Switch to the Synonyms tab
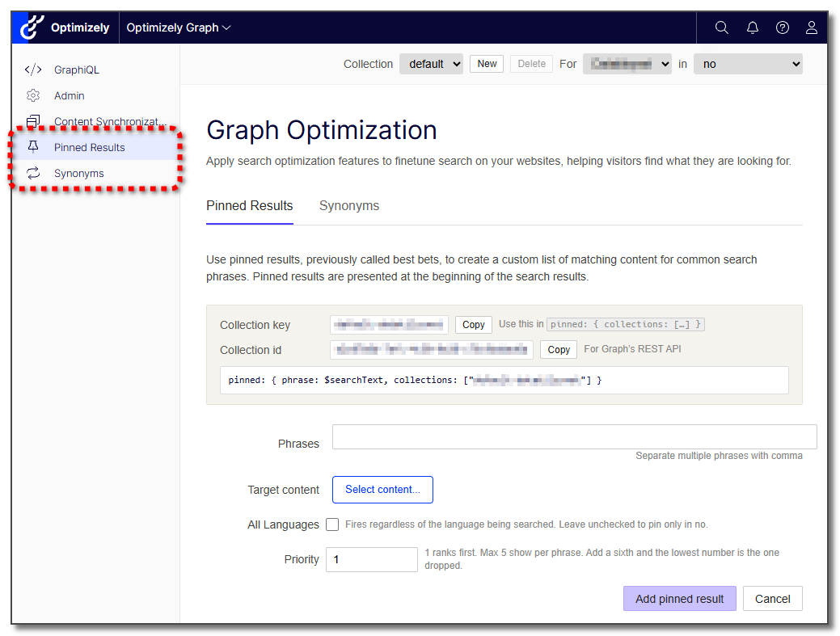This screenshot has height=636, width=840. (349, 206)
